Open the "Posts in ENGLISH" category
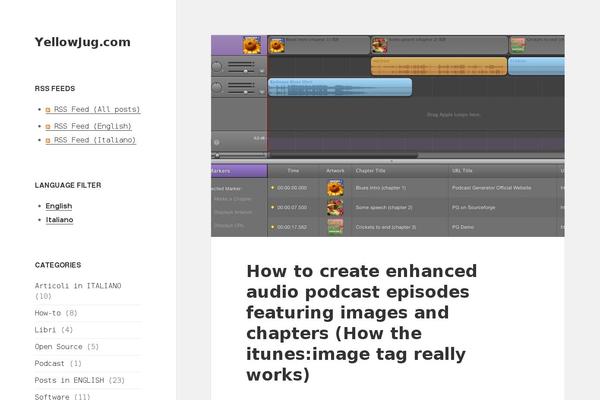The height and width of the screenshot is (400, 600). click(69, 380)
